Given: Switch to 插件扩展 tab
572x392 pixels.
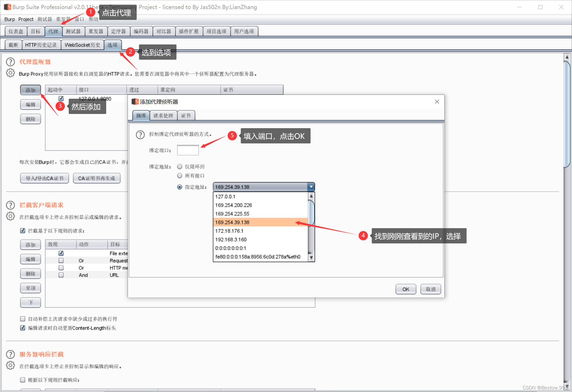Looking at the screenshot, I should click(x=189, y=31).
